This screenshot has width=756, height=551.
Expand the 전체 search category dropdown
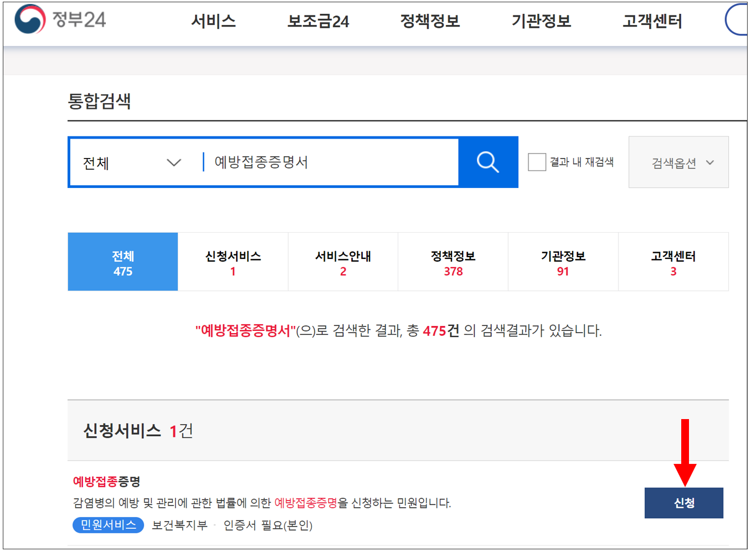(132, 162)
